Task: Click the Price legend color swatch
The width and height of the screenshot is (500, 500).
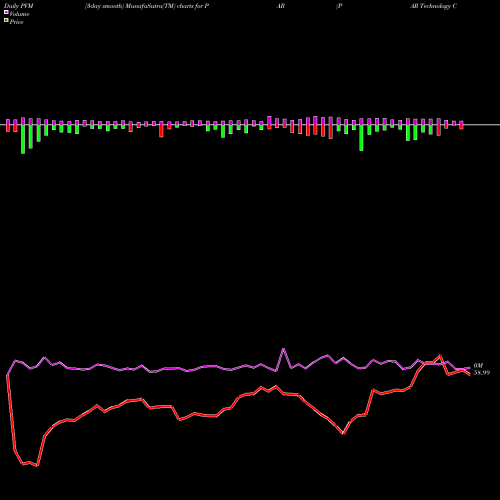Action: 6,21
